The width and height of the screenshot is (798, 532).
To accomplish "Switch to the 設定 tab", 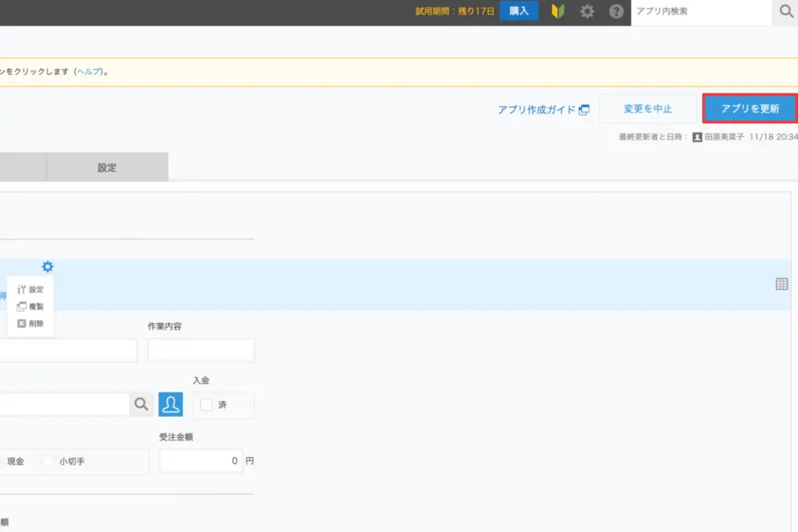I will pyautogui.click(x=107, y=167).
